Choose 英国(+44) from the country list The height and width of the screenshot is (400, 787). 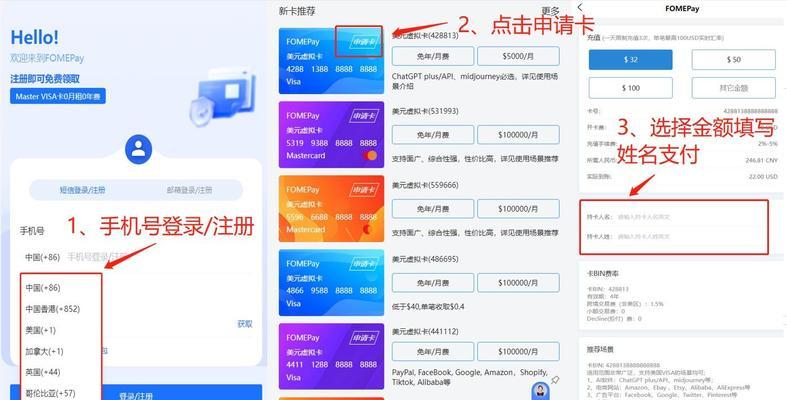point(43,372)
